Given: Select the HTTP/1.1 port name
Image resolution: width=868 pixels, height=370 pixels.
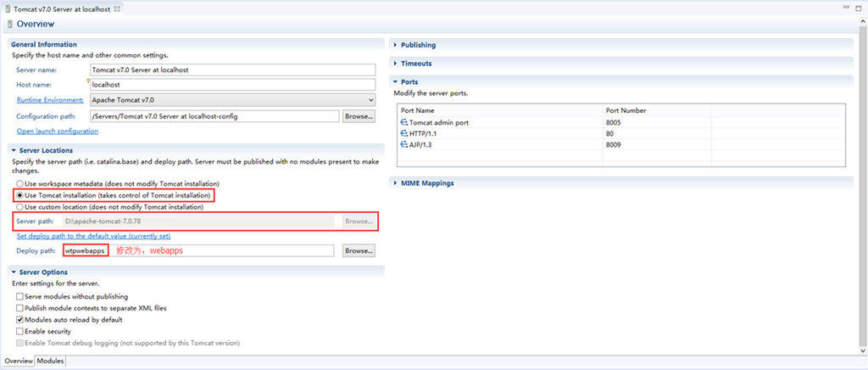Looking at the screenshot, I should (424, 133).
